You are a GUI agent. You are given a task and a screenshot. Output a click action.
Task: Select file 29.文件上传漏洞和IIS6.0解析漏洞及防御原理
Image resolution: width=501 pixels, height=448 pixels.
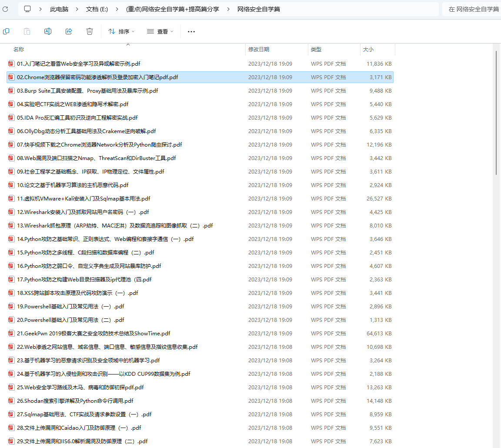[200, 441]
